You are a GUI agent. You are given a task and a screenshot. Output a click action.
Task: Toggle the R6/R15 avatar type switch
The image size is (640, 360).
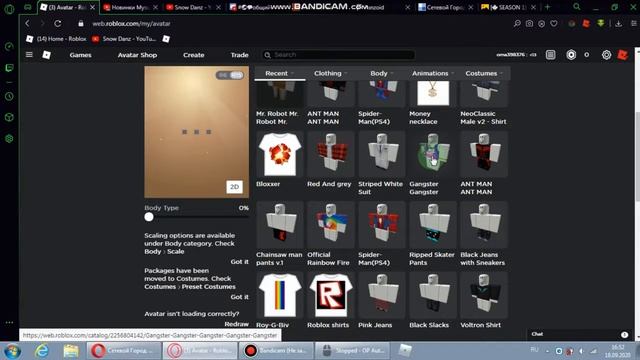coord(230,75)
